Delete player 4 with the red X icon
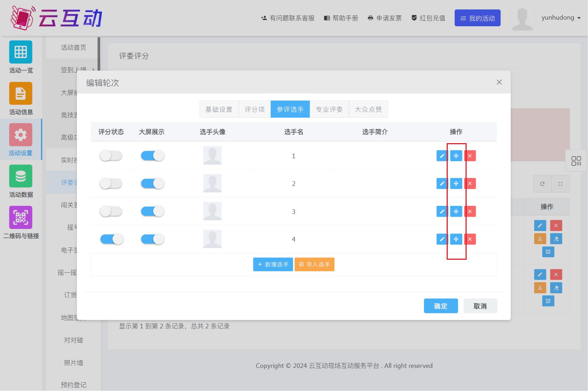The width and height of the screenshot is (588, 391). 470,239
